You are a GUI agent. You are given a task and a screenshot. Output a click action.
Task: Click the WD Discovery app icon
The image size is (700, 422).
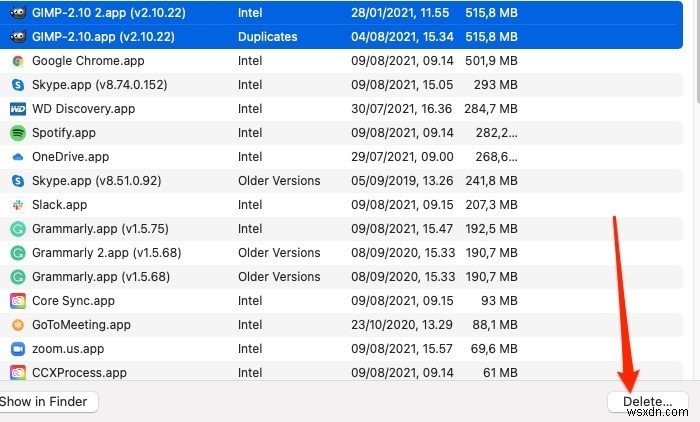point(17,109)
